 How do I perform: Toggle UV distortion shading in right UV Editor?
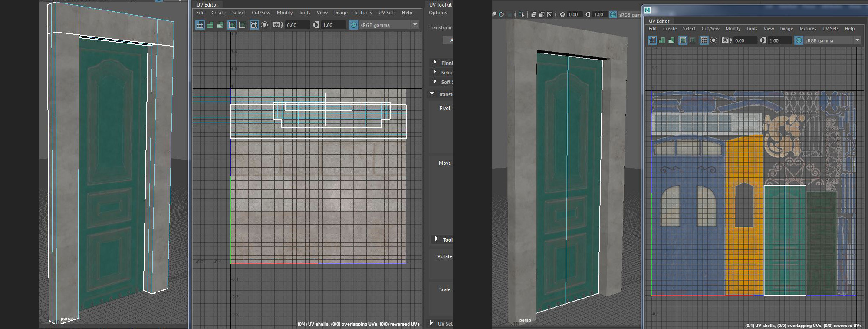(x=671, y=40)
